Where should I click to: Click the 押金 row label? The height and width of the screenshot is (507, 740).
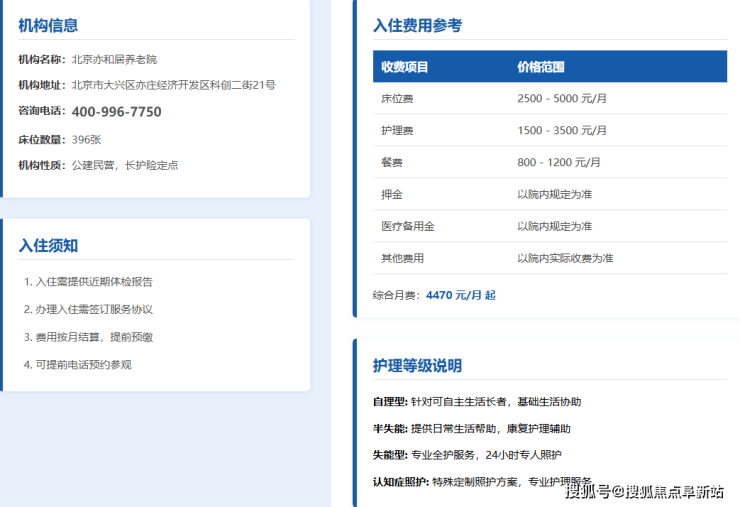point(392,194)
